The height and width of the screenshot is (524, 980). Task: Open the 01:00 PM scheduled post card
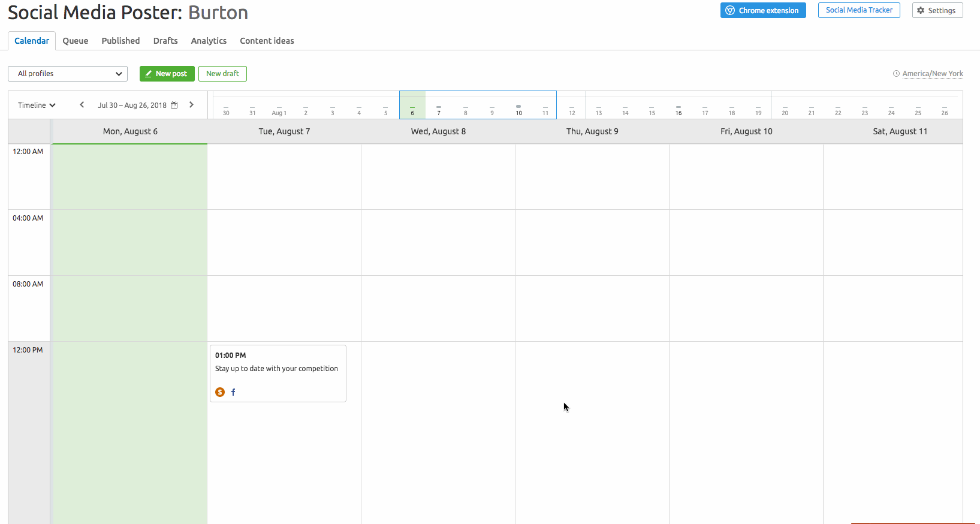(278, 373)
